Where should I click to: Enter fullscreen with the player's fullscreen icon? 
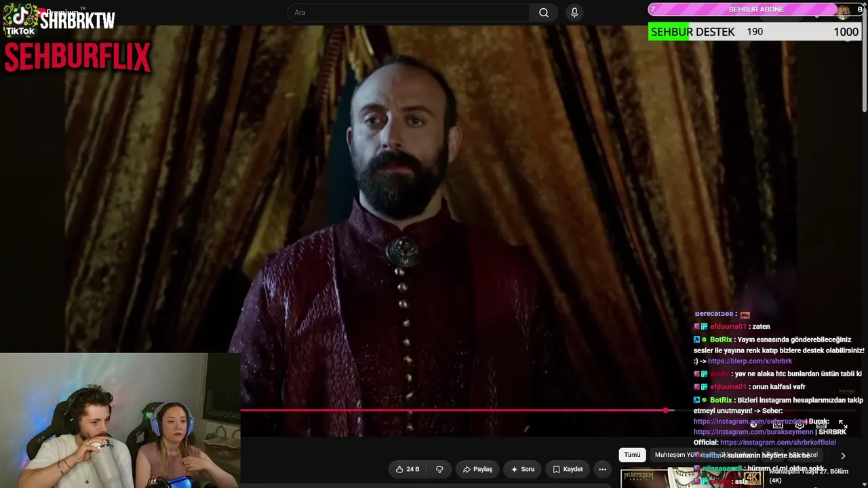pyautogui.click(x=843, y=424)
